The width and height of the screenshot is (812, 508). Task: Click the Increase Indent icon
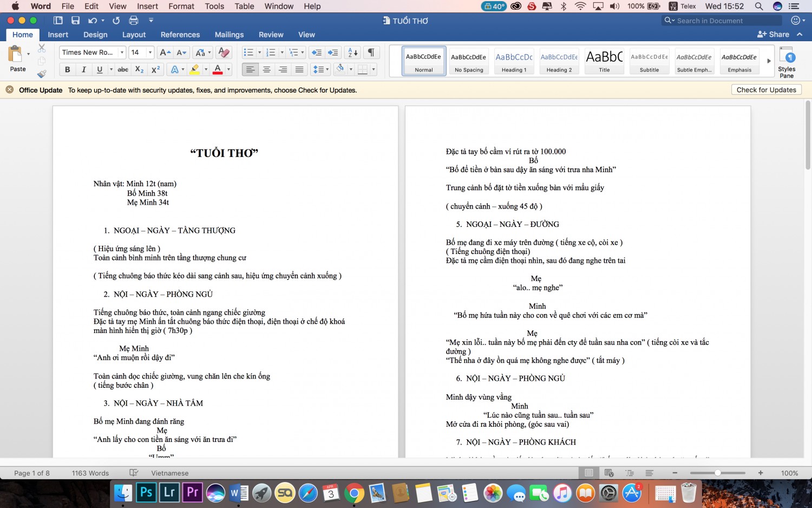tap(333, 53)
